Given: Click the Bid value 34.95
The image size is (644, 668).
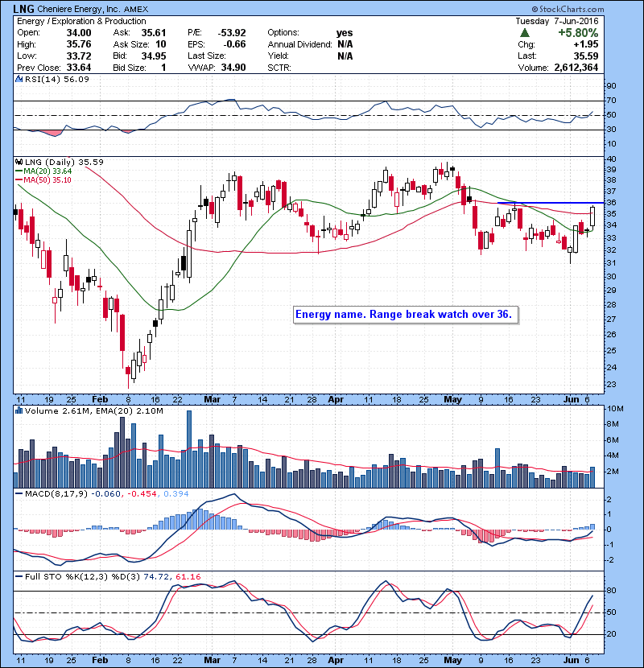Looking at the screenshot, I should 154,56.
